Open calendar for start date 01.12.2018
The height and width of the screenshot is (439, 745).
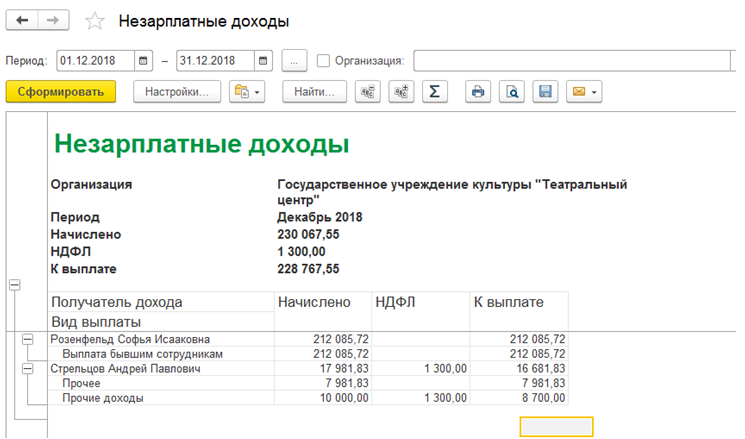point(143,61)
